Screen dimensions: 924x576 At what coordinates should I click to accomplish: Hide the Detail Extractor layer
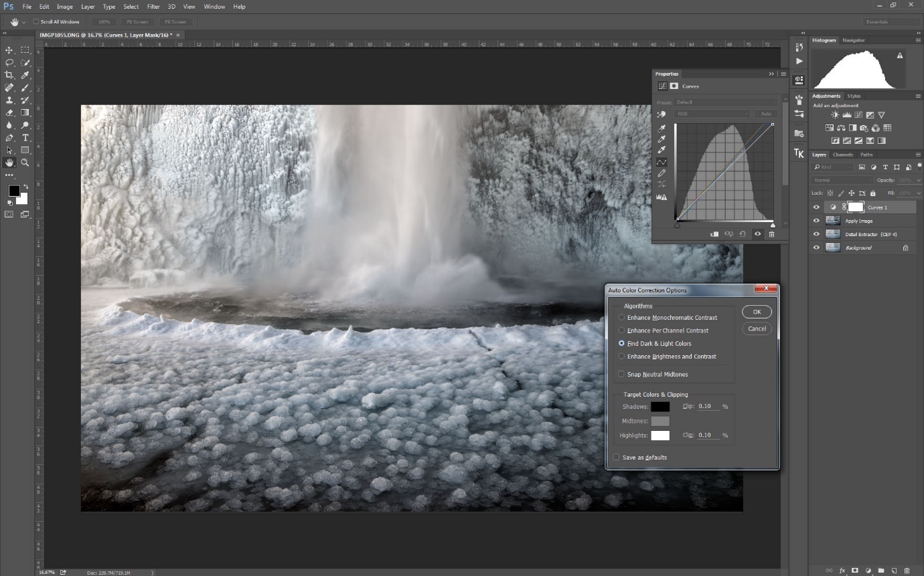(x=816, y=234)
